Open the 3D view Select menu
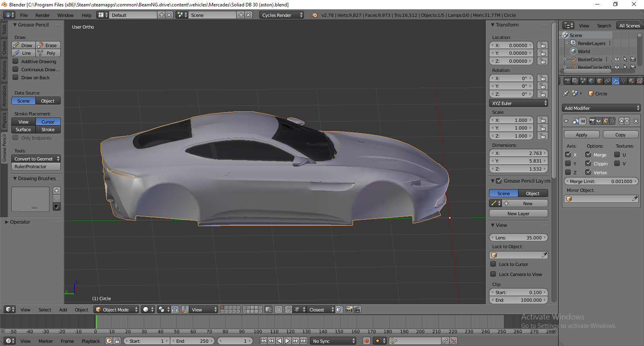The width and height of the screenshot is (644, 346). click(45, 310)
